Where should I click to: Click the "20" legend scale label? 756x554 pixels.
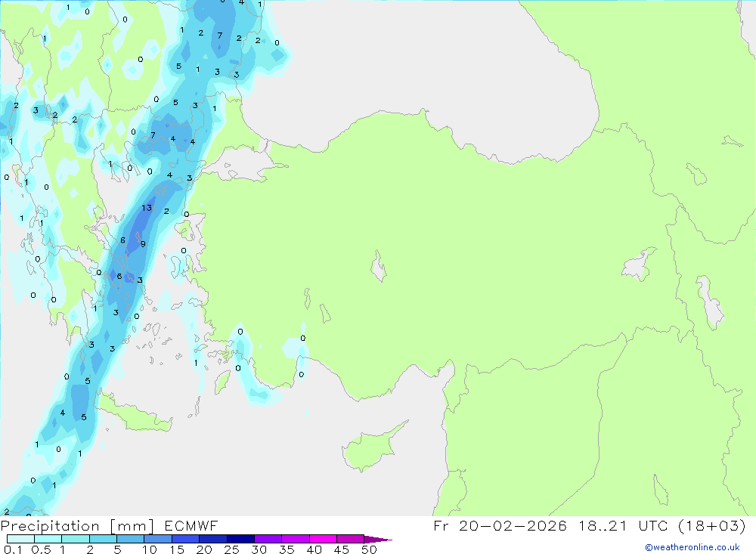click(x=204, y=549)
